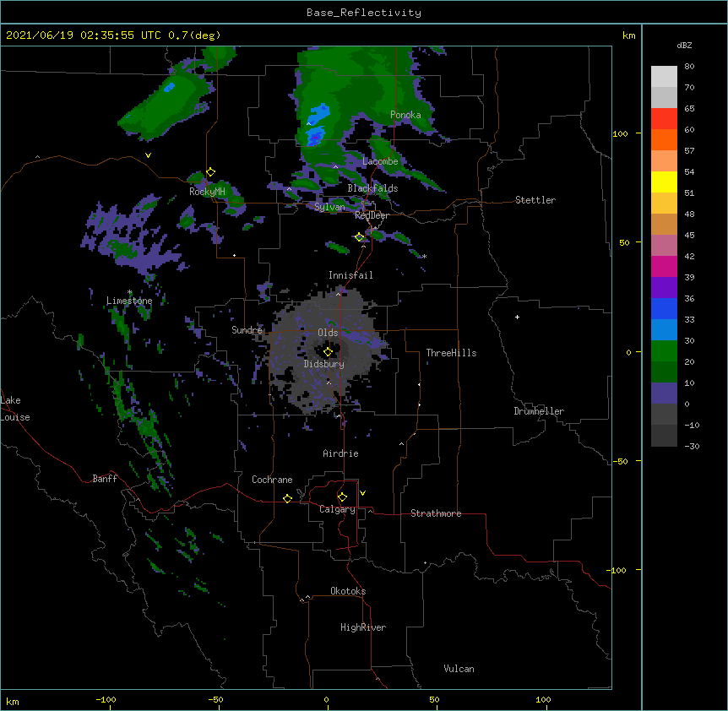Click the magenta 42 dBZ legend swatch
Image resolution: width=728 pixels, height=711 pixels.
coord(664,266)
